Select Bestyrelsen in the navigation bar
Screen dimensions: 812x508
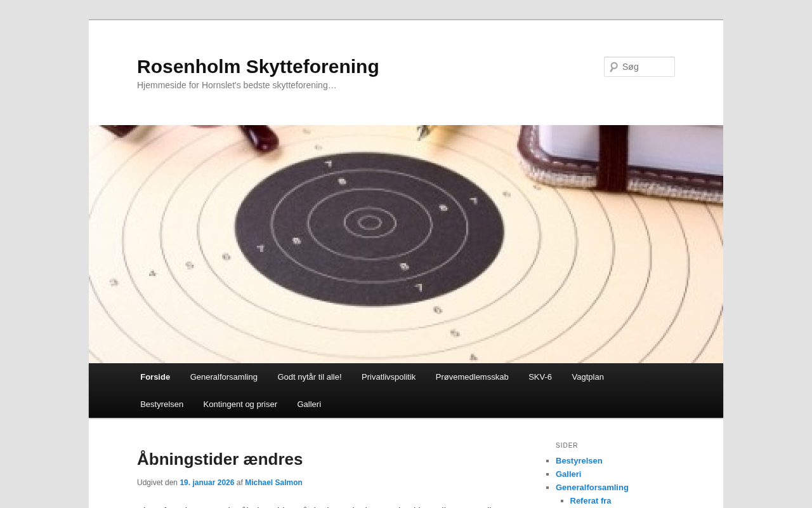click(x=162, y=404)
